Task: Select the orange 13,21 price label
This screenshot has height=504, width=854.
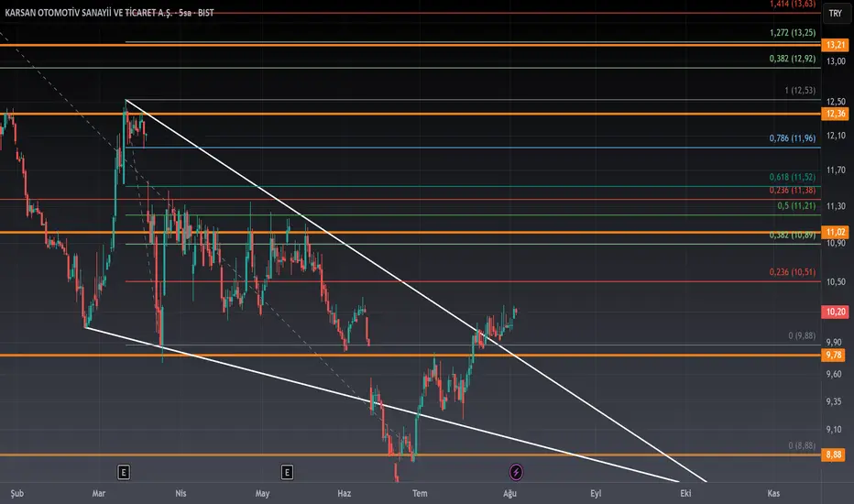Action: coord(835,45)
